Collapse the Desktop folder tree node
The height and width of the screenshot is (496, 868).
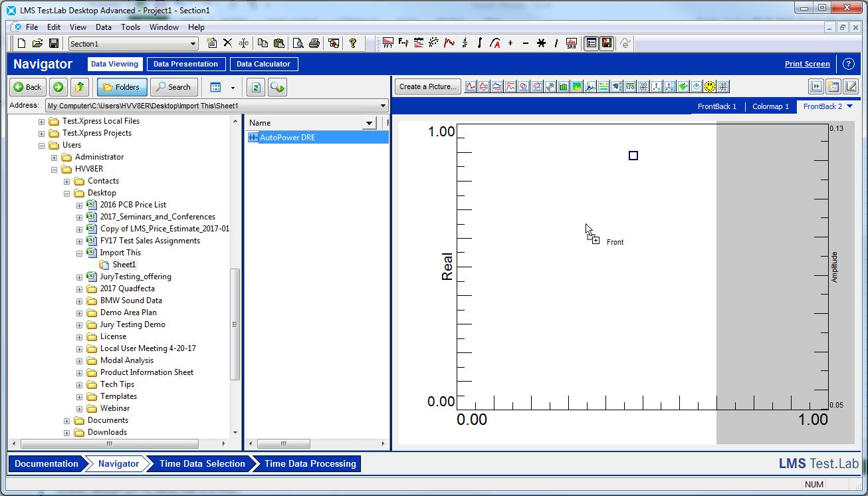click(x=67, y=193)
